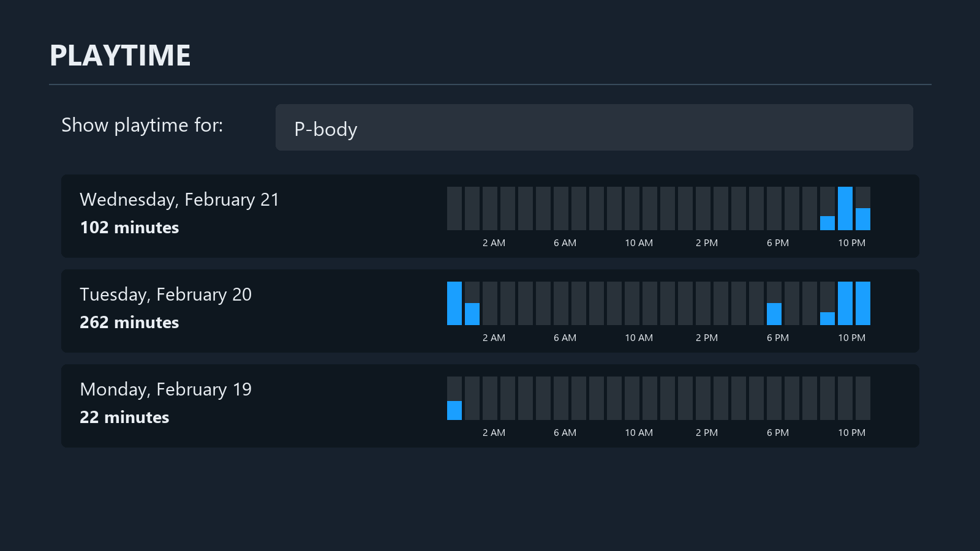Click the short 9 PM bar on Wednesday
The image size is (980, 551).
point(827,223)
